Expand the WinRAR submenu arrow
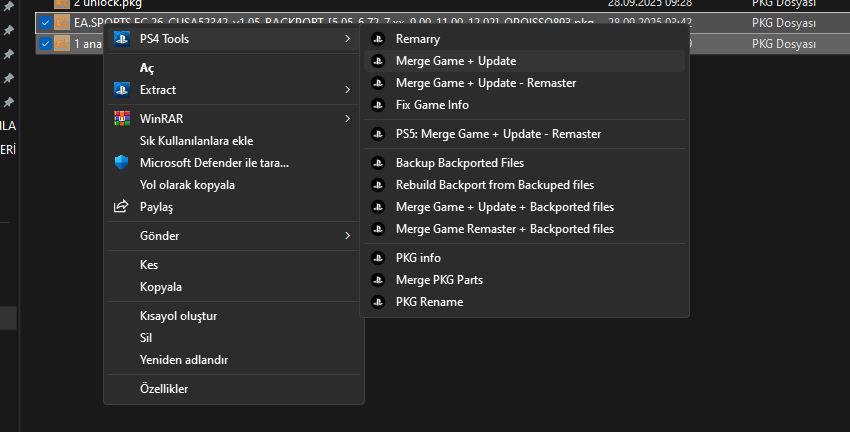850x432 pixels. 347,119
